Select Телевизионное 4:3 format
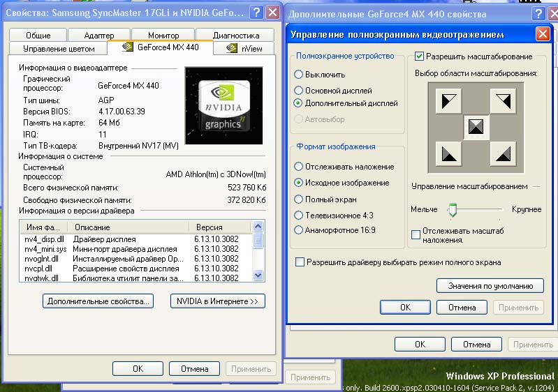The image size is (558, 392). tap(334, 216)
